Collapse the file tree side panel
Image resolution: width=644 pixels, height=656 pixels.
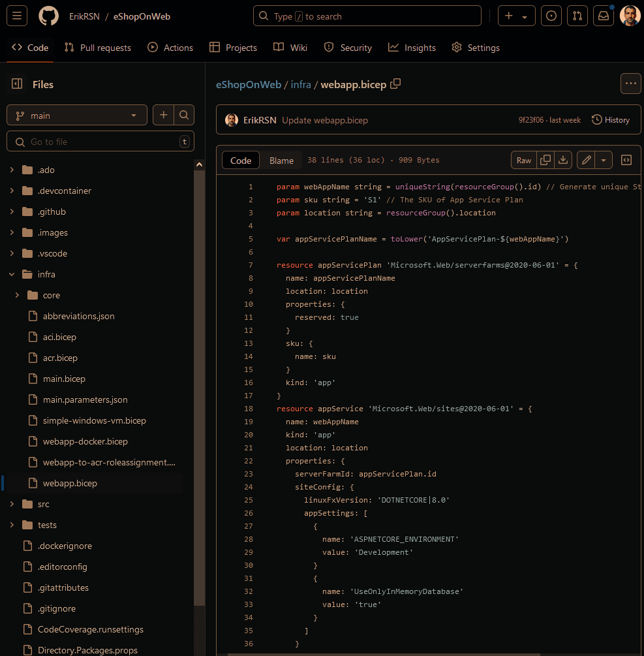17,84
